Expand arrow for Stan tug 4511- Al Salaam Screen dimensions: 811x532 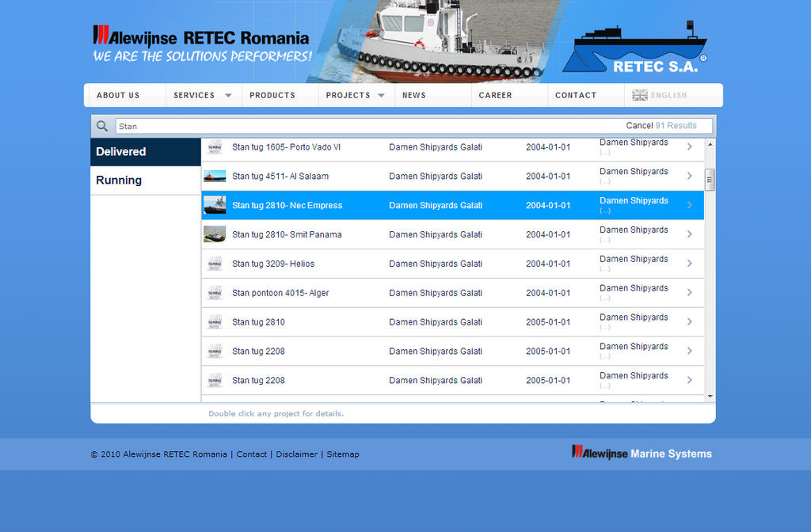pos(690,176)
